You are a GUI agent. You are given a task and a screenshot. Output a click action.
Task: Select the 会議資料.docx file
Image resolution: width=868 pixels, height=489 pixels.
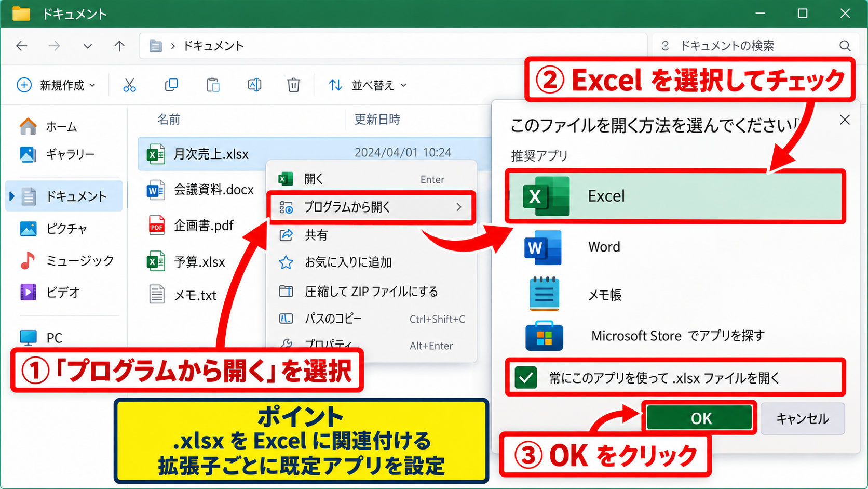[201, 190]
